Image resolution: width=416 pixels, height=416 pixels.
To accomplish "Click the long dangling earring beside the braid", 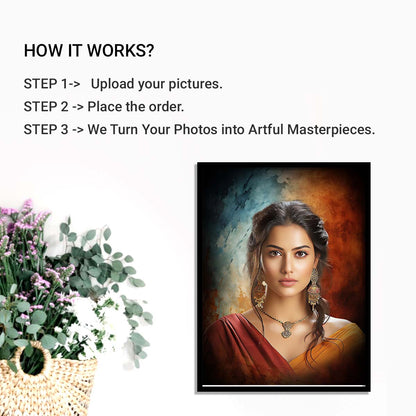I will pos(314,289).
